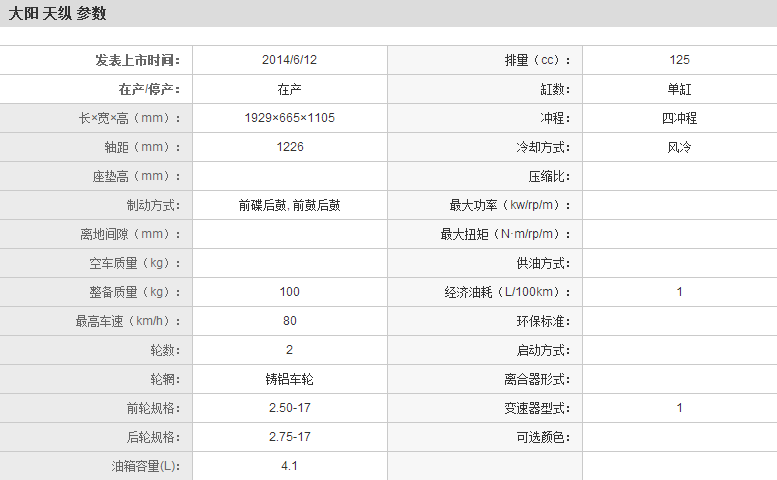
Task: Click the front tire spec 2.50-17
Action: (x=289, y=408)
